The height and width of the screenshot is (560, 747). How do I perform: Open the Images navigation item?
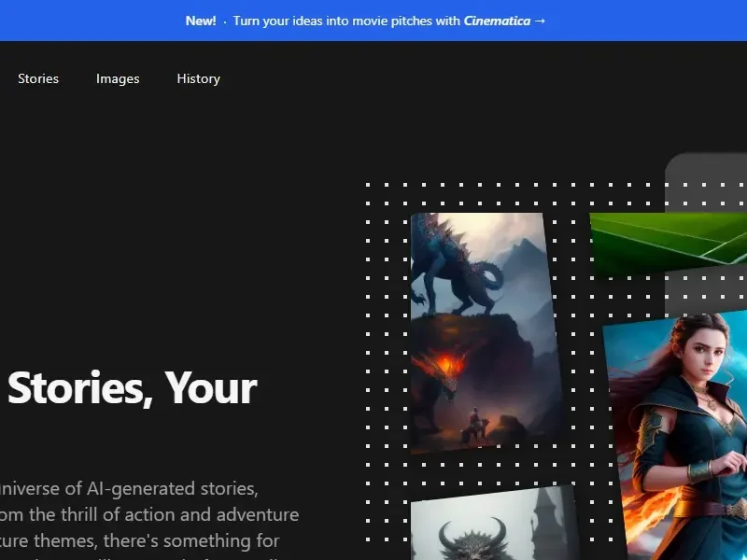point(118,78)
